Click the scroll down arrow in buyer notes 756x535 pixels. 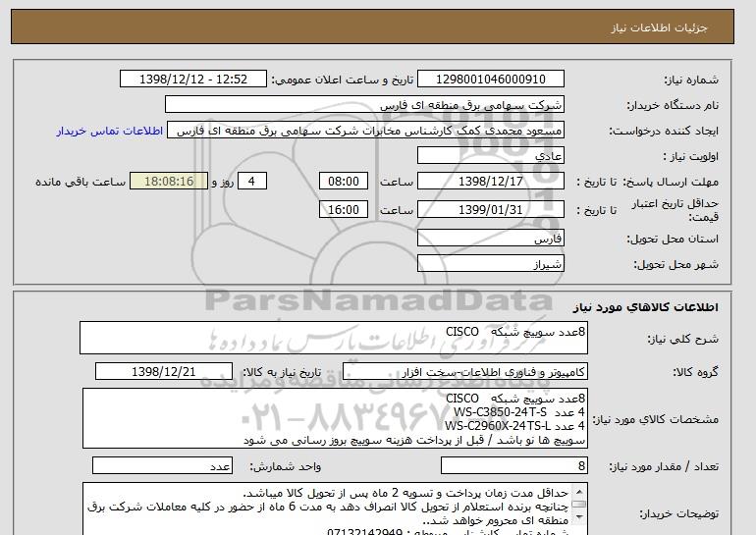pyautogui.click(x=579, y=517)
